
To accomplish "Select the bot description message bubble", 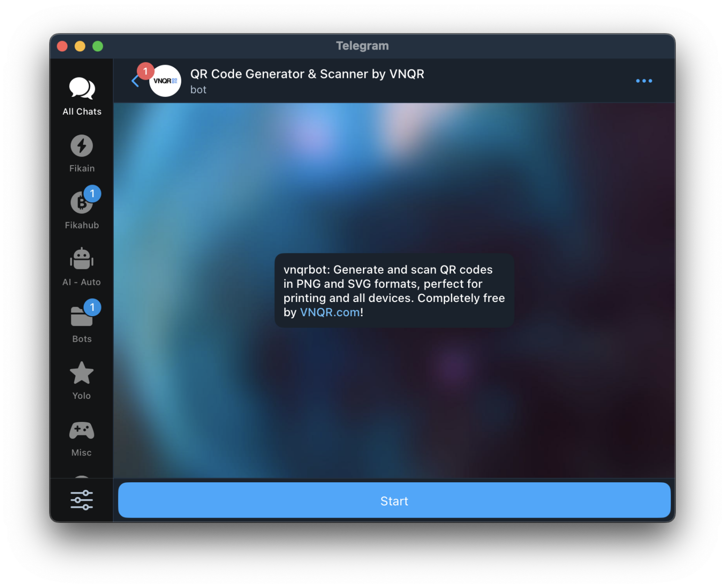I will click(x=394, y=290).
